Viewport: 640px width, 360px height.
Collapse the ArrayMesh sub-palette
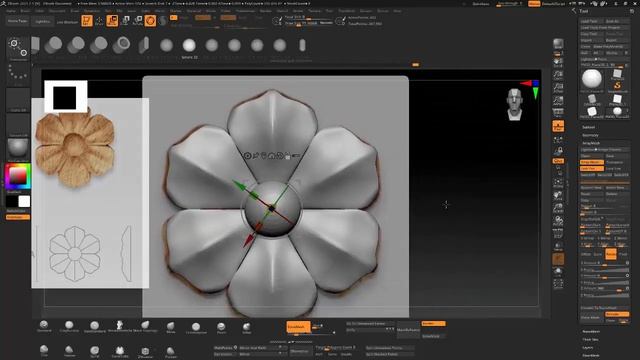coord(591,143)
